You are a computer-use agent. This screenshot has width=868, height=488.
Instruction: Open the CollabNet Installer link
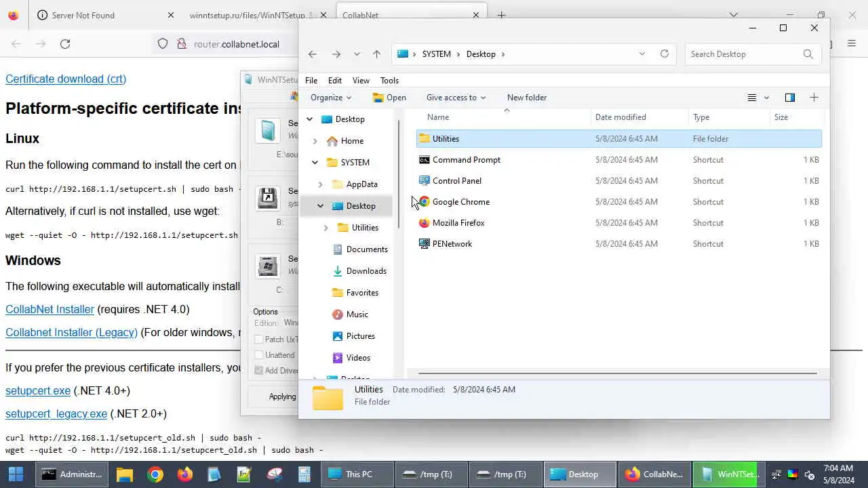point(50,310)
